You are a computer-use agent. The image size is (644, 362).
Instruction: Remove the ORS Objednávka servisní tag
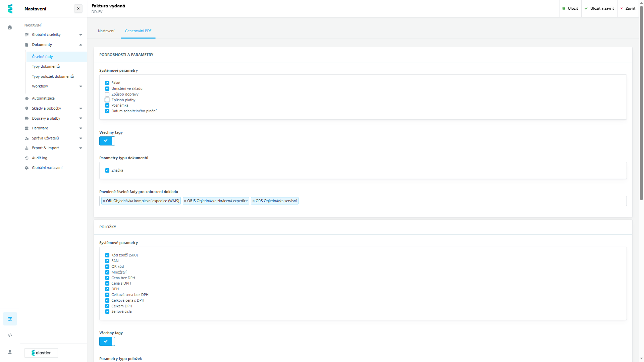254,201
